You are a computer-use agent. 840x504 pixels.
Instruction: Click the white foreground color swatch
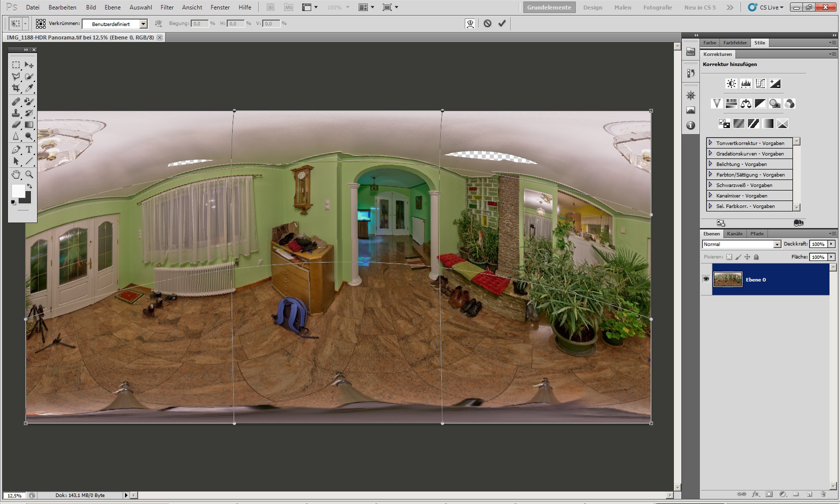(x=18, y=190)
